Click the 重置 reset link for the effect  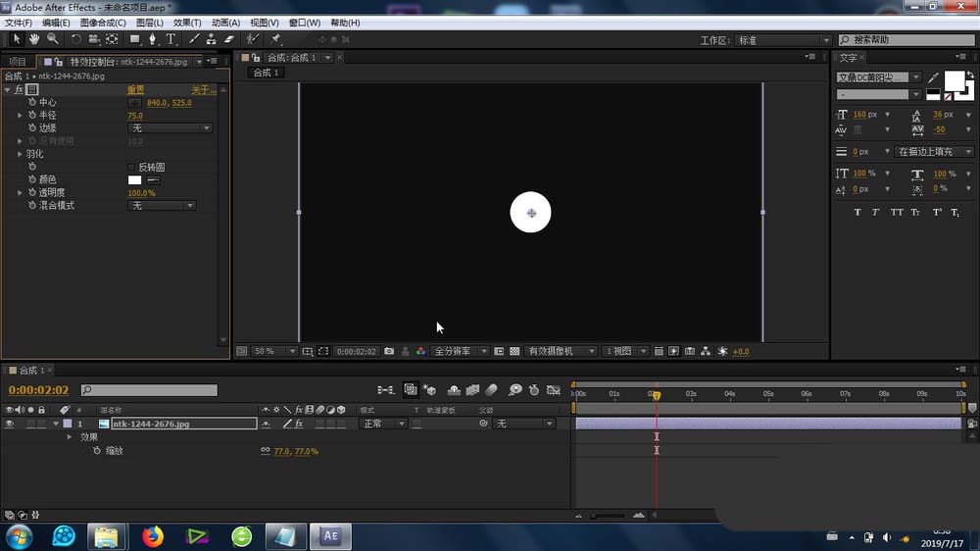[136, 89]
